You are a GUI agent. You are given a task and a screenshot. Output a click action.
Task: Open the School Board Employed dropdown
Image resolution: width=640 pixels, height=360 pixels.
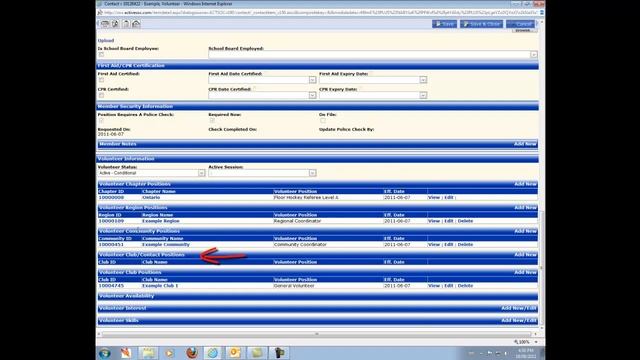point(534,55)
